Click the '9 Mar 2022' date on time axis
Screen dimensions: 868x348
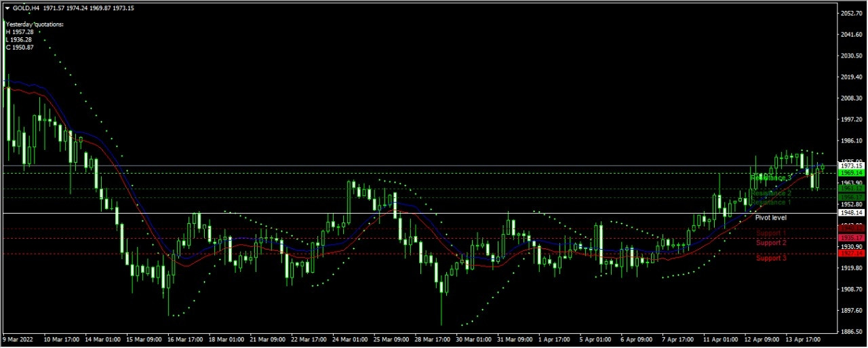click(18, 339)
